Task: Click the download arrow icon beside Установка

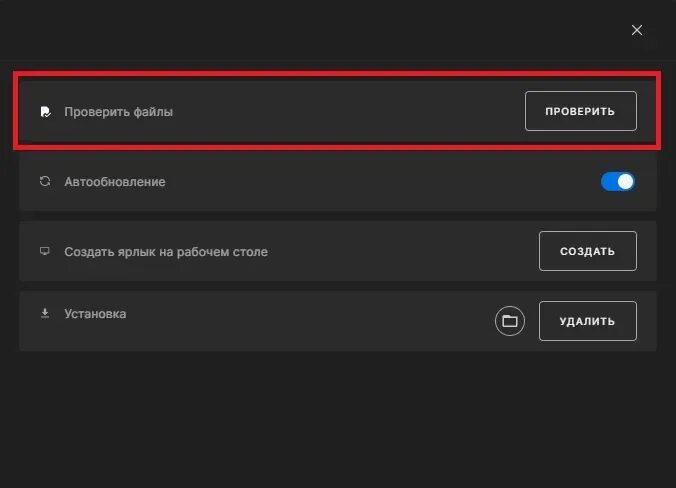Action: [x=44, y=313]
